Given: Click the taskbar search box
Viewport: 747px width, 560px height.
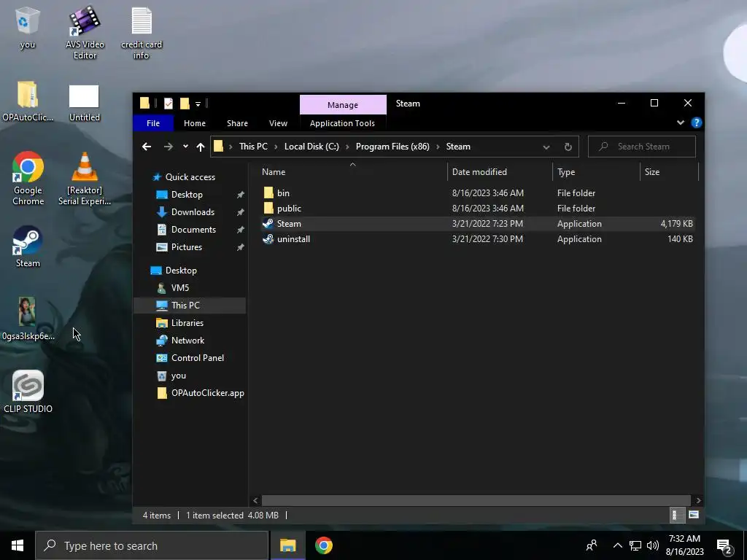Looking at the screenshot, I should tap(152, 545).
